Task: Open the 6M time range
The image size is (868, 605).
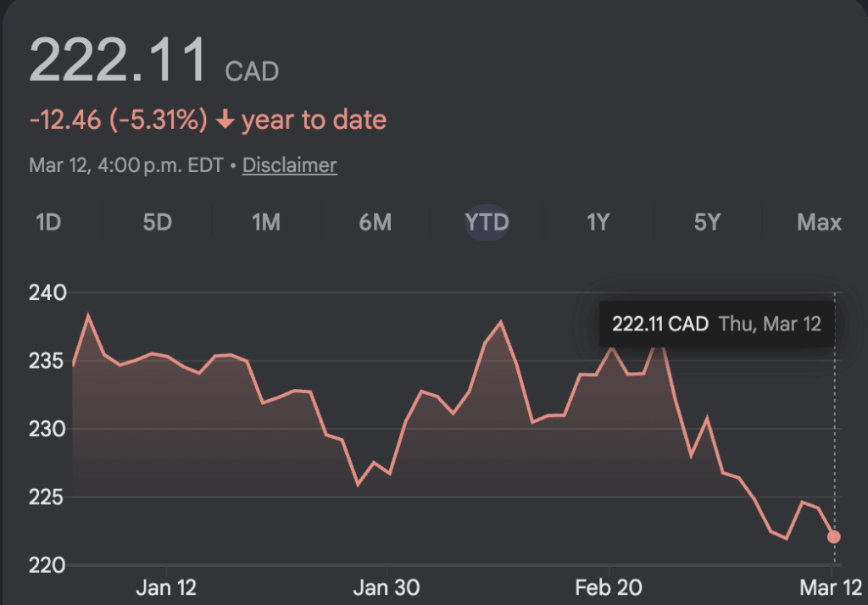Action: pyautogui.click(x=375, y=223)
